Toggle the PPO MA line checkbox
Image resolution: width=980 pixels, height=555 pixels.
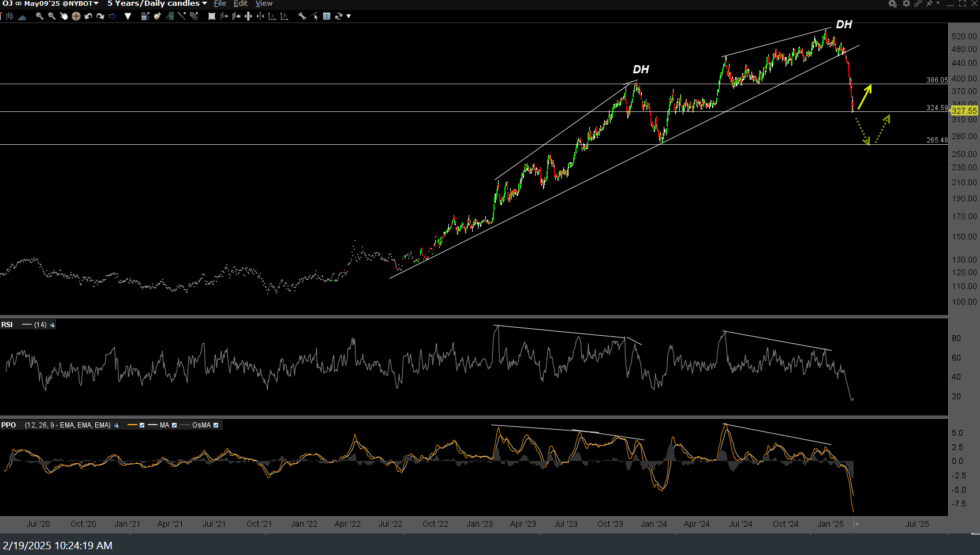[174, 425]
